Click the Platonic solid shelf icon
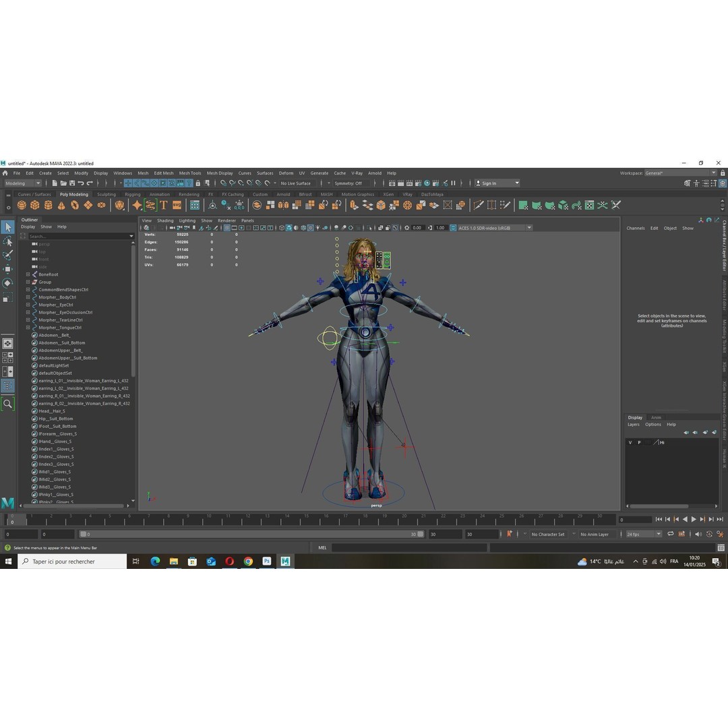Screen dimensions: 728x728 click(x=120, y=205)
